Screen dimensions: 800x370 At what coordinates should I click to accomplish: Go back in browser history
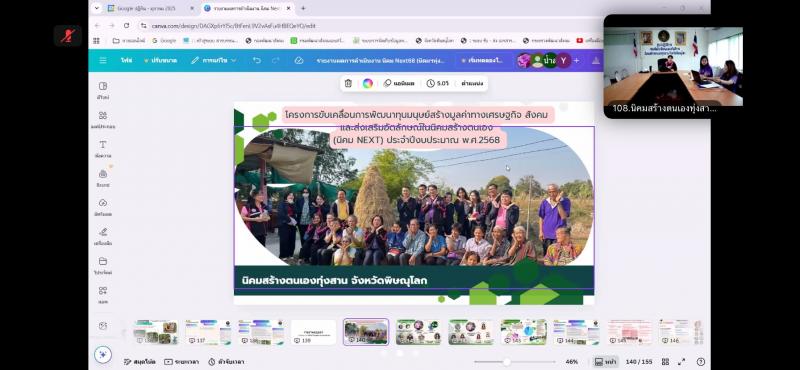tap(97, 25)
